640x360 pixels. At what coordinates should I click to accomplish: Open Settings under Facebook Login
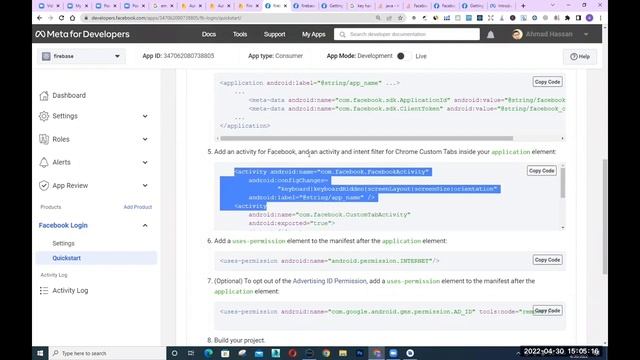63,243
